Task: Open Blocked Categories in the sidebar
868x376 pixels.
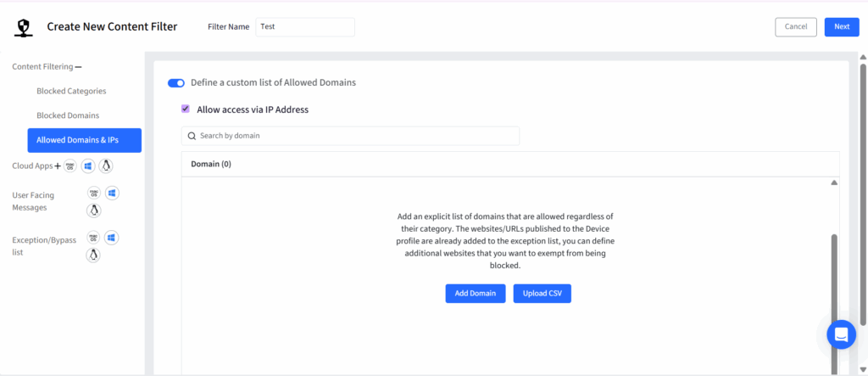Action: click(71, 91)
